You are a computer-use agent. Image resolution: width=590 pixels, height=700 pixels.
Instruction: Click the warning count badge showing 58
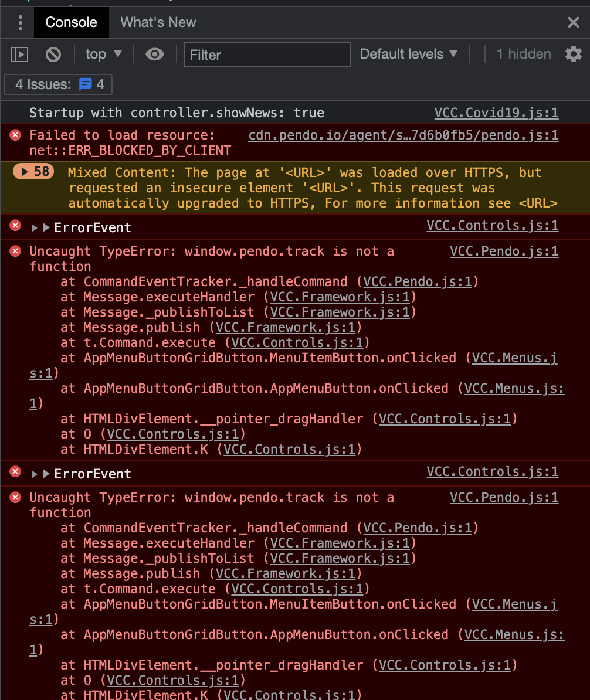click(33, 172)
